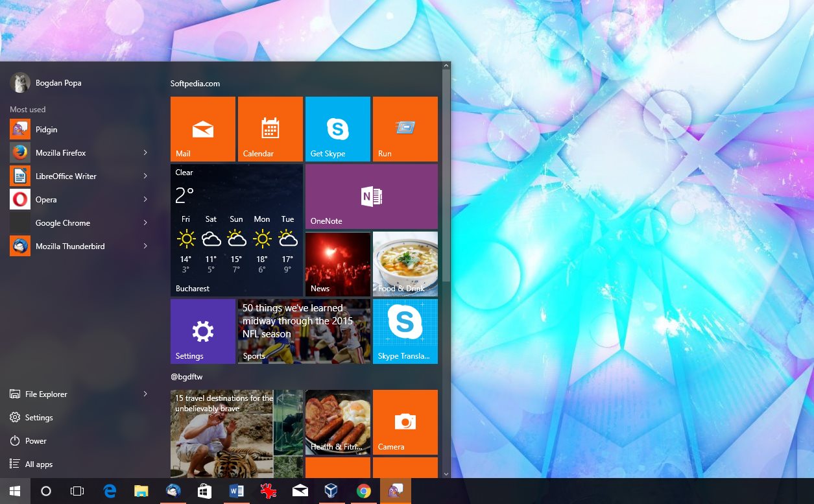Expand Mozilla Firefox jump list arrow

pos(145,153)
